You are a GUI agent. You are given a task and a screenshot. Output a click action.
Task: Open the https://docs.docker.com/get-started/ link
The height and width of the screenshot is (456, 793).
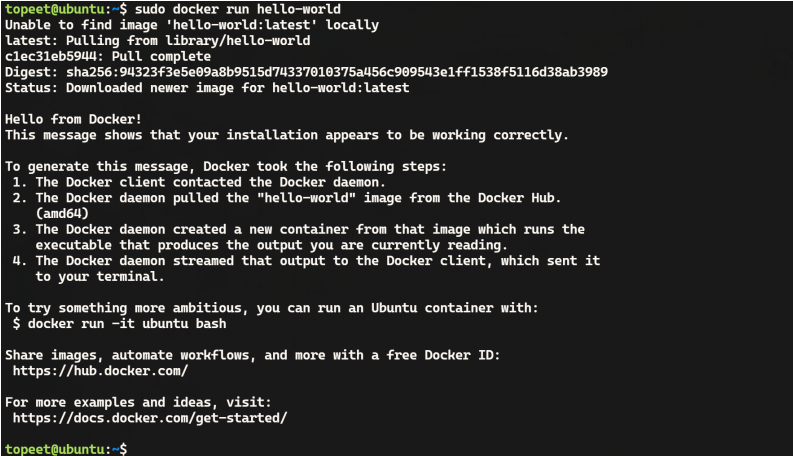click(150, 418)
